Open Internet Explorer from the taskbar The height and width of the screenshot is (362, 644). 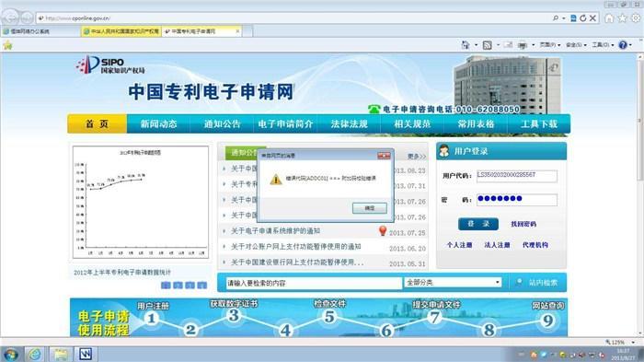click(35, 355)
